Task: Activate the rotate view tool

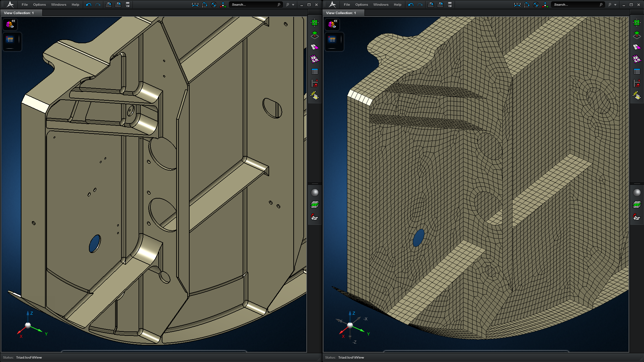Action: 214,4
